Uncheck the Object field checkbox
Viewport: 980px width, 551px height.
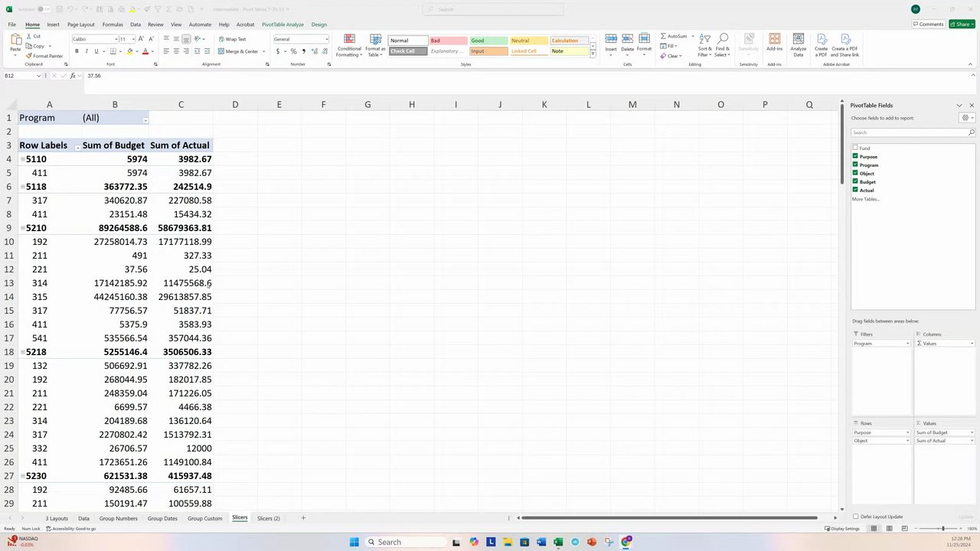tap(855, 173)
